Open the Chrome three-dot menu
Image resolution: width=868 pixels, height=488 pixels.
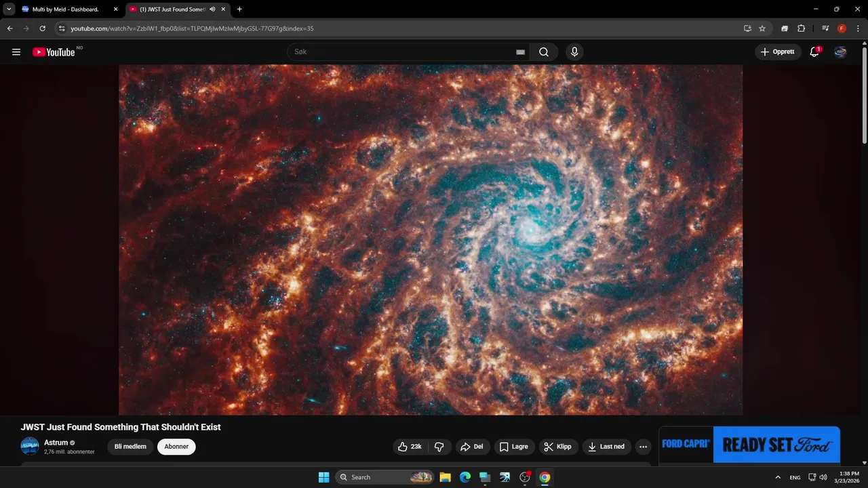pos(858,28)
